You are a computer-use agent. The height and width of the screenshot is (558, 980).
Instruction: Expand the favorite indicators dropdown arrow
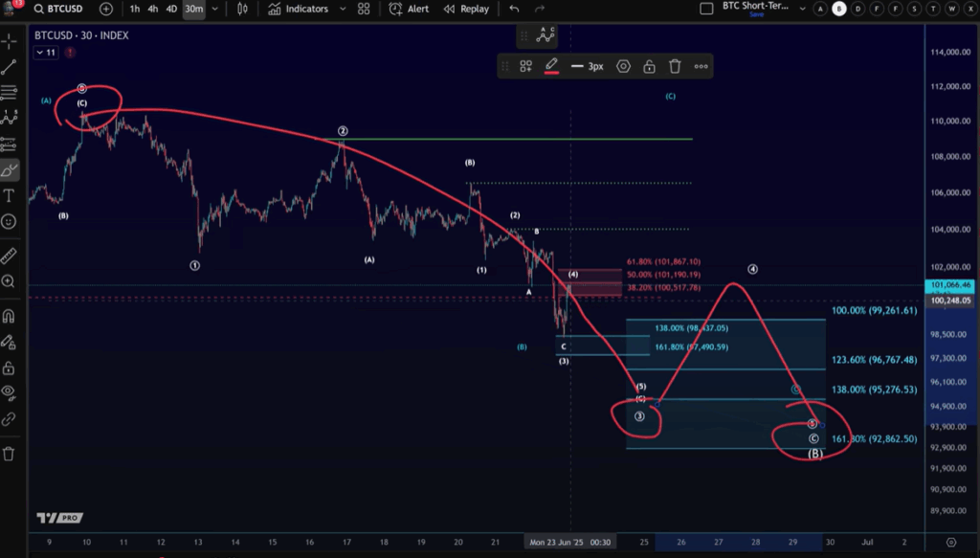pos(343,9)
